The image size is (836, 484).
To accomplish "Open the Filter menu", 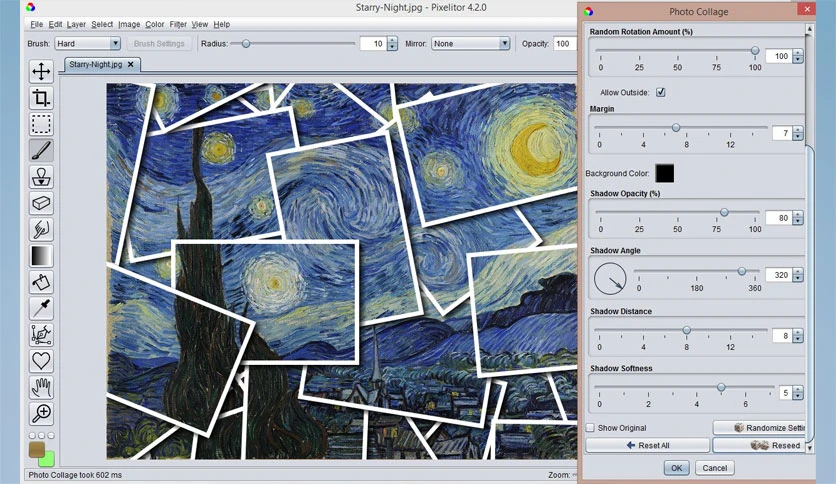I will pos(178,24).
